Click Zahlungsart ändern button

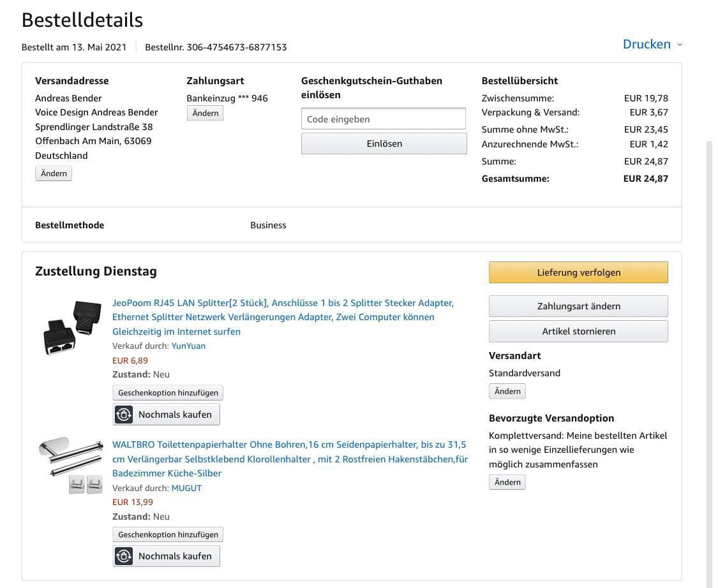click(578, 306)
